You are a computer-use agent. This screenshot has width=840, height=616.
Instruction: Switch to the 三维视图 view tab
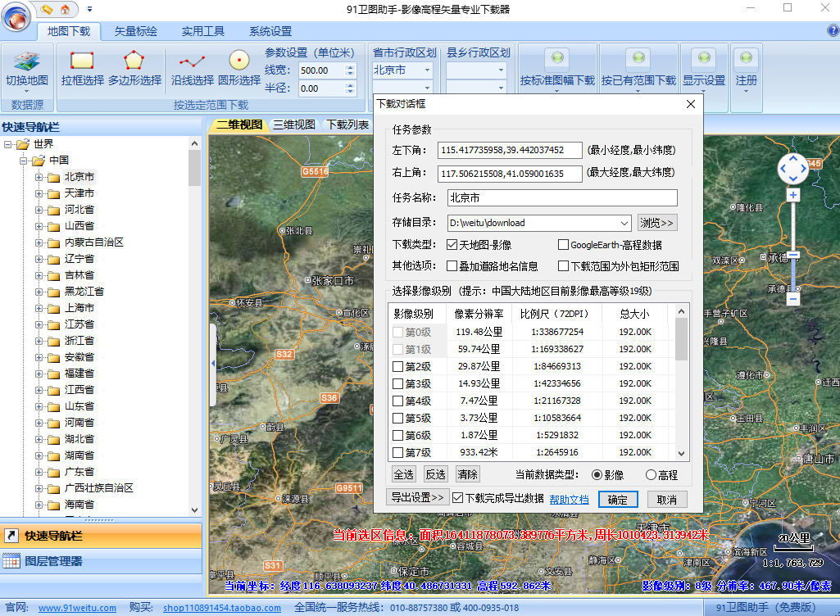click(x=294, y=125)
